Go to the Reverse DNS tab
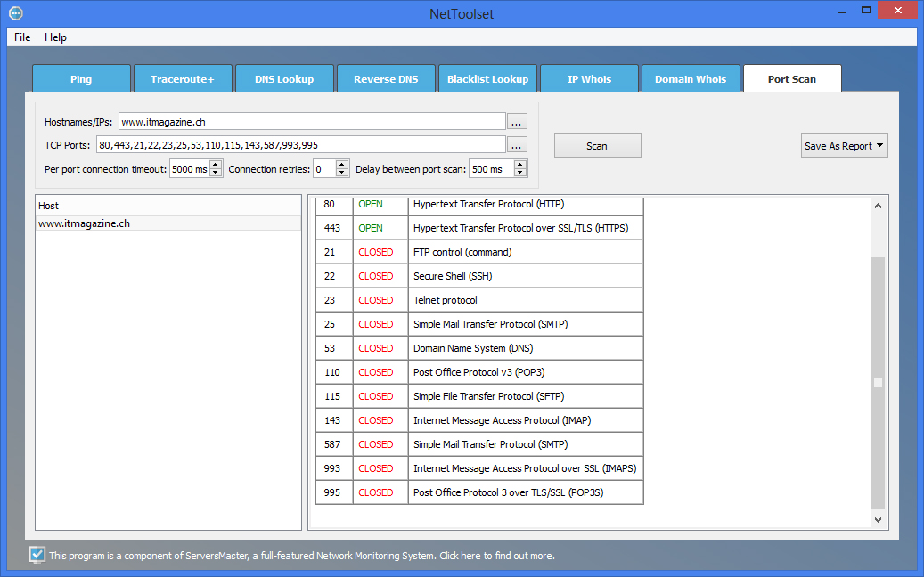 tap(386, 79)
